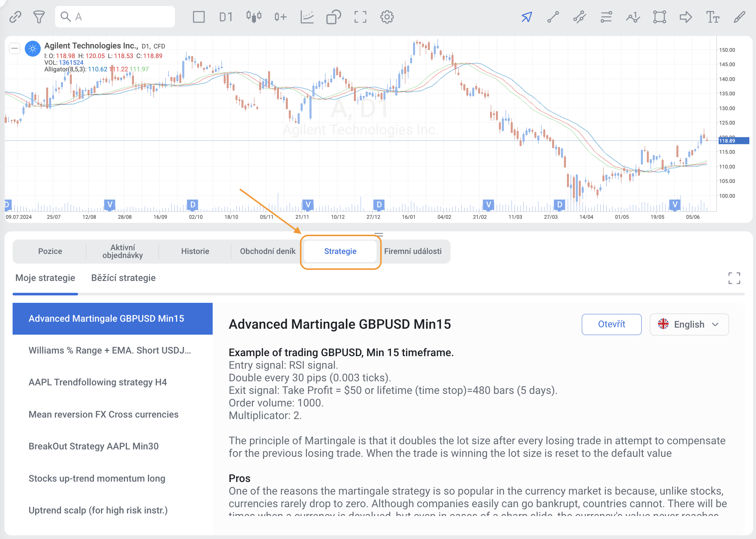Open the English language dropdown
Image resolution: width=756 pixels, height=539 pixels.
(x=689, y=324)
